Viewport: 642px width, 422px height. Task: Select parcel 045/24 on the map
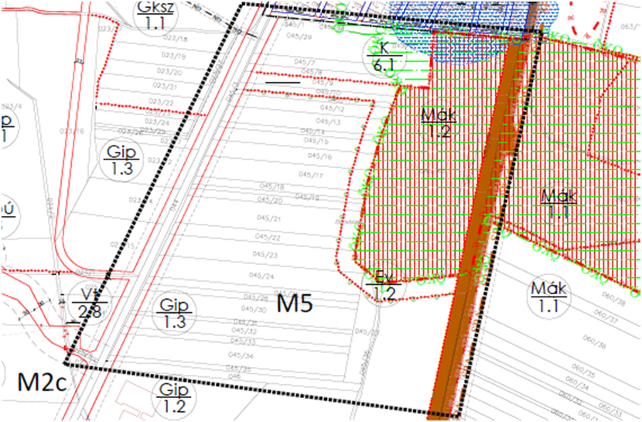[263, 276]
